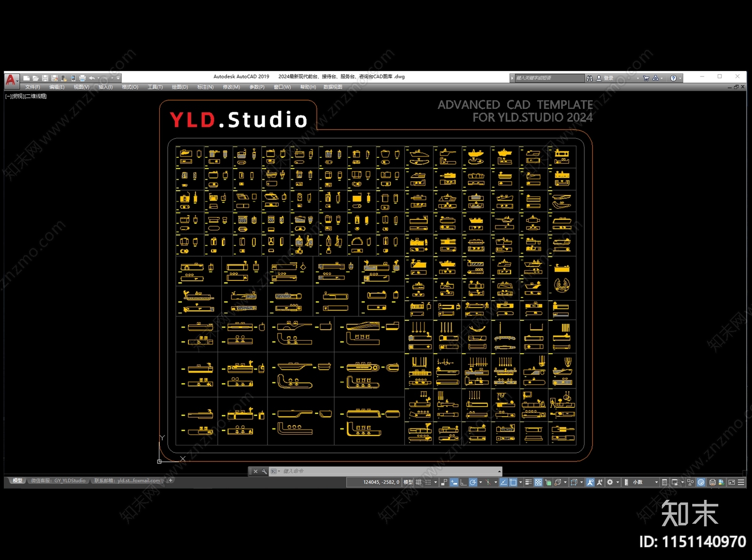
Task: Open the units dropdown showing 小数
Action: click(645, 482)
